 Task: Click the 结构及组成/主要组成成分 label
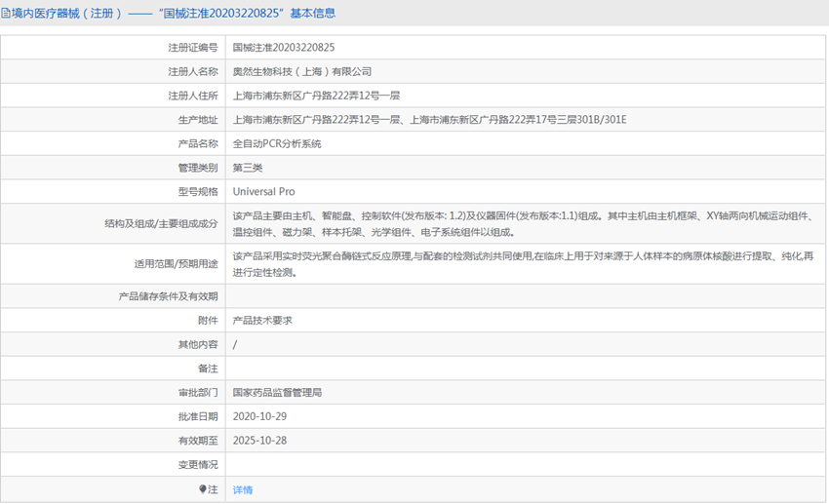[x=161, y=223]
